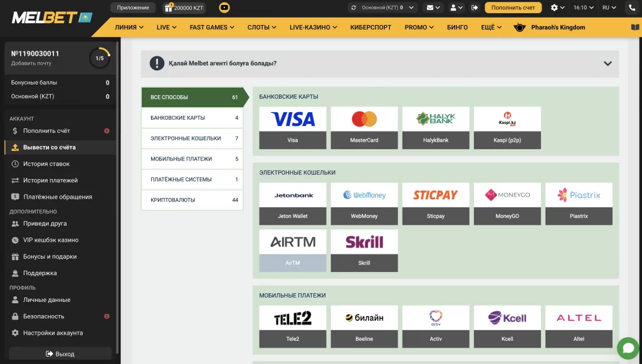Open Безопасность in sidebar

60,316
